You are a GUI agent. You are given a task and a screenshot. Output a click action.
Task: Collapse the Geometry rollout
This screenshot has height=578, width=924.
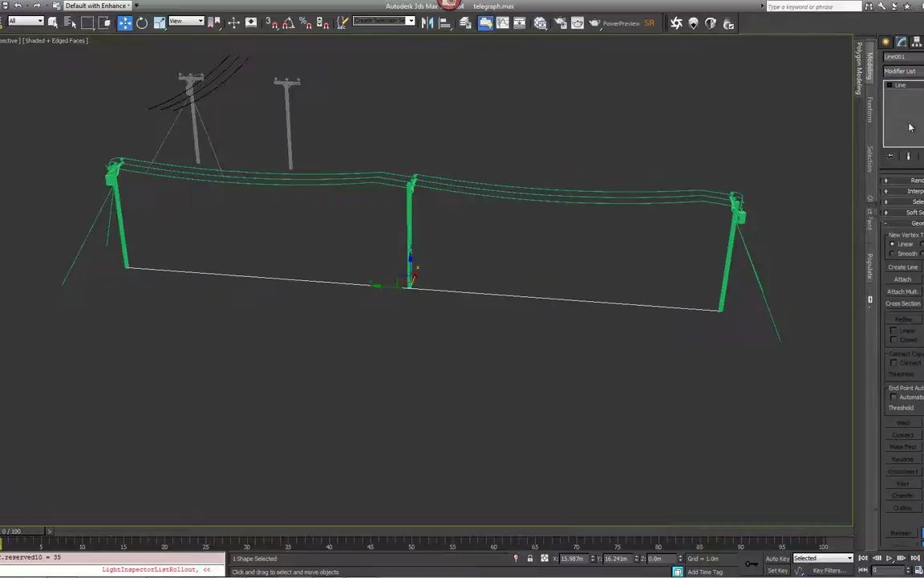point(903,223)
